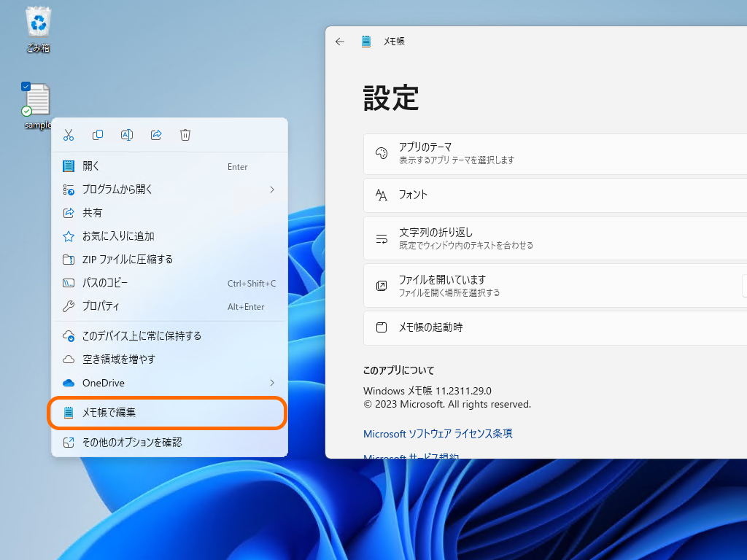Click the Notepad icon in the title bar
The image size is (747, 560).
365,42
